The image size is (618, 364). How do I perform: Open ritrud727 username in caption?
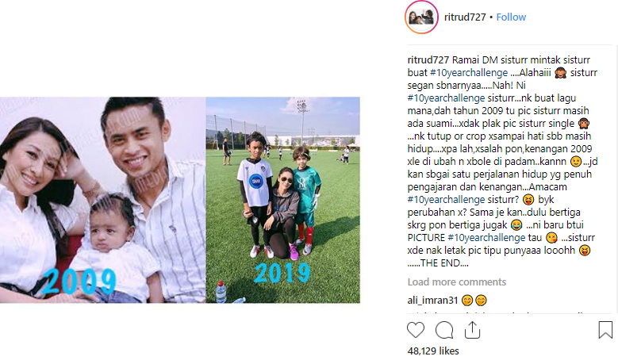point(428,60)
